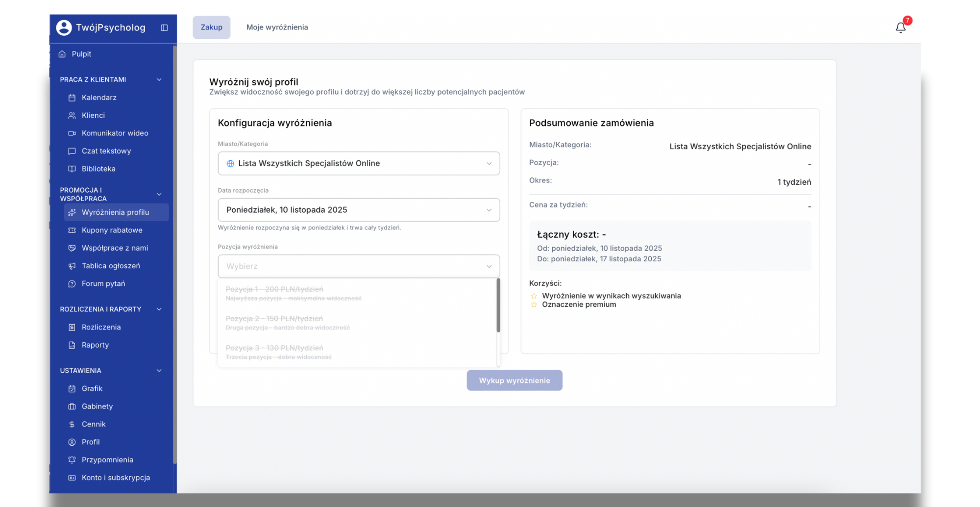Viewport: 980px width, 507px height.
Task: Collapse sidebar using the panel toggle icon
Action: coord(164,28)
